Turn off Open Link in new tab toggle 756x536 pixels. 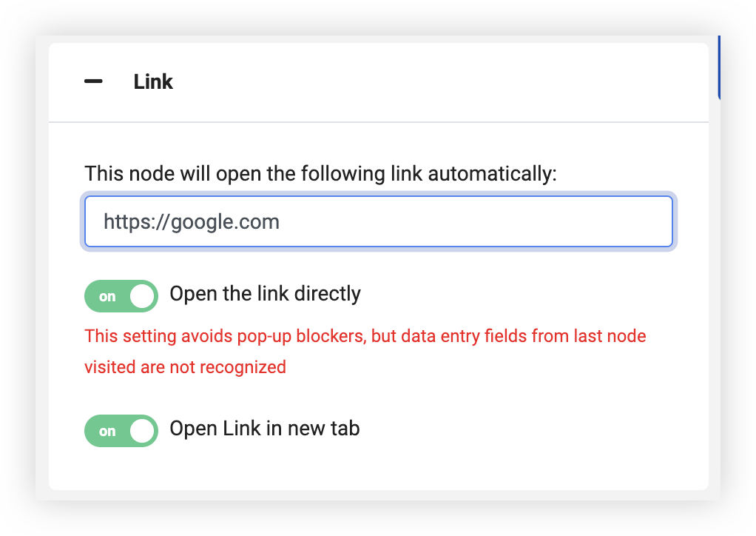[x=121, y=431]
